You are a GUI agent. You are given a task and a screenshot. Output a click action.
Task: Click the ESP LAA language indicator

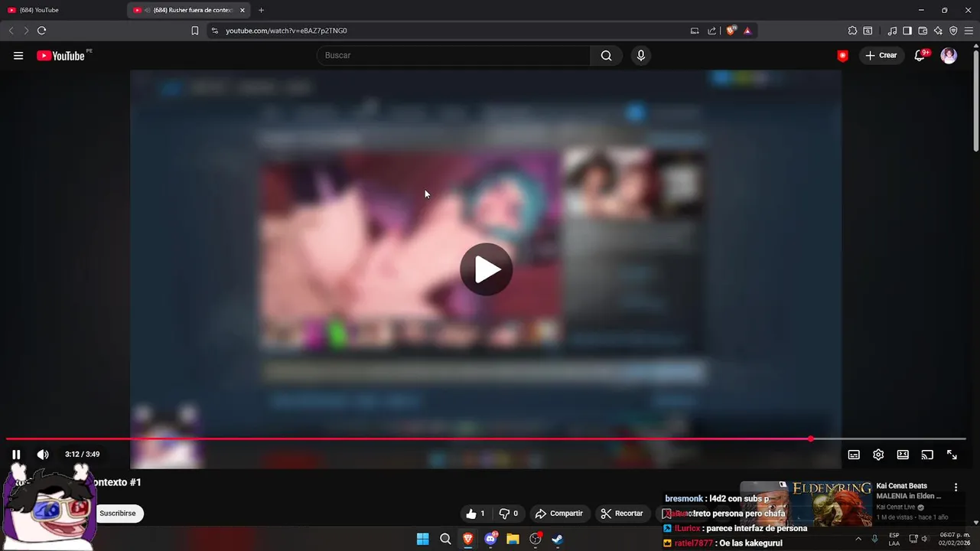point(894,539)
